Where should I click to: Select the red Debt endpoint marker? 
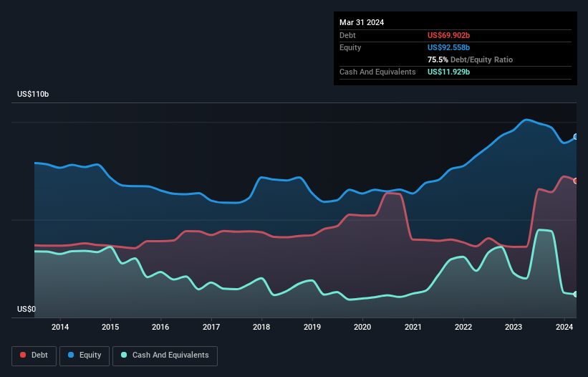click(x=576, y=181)
